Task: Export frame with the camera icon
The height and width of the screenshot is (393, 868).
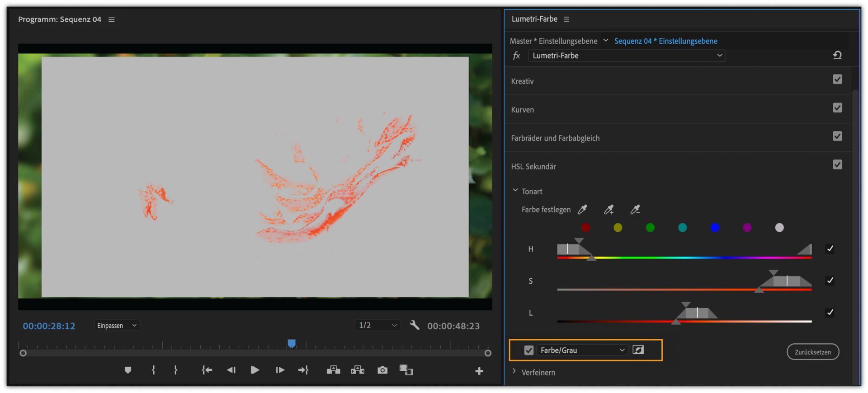Action: pos(382,370)
